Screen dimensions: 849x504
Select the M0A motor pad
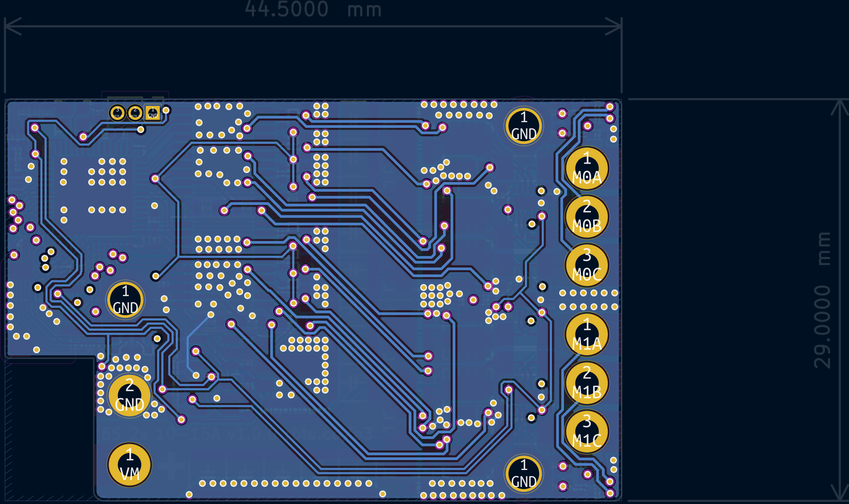point(587,169)
